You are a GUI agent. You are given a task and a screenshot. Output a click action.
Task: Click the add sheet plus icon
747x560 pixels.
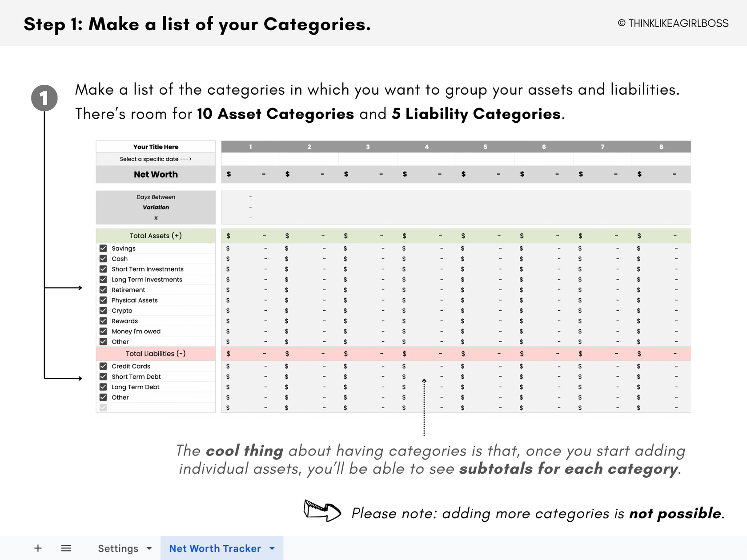38,548
